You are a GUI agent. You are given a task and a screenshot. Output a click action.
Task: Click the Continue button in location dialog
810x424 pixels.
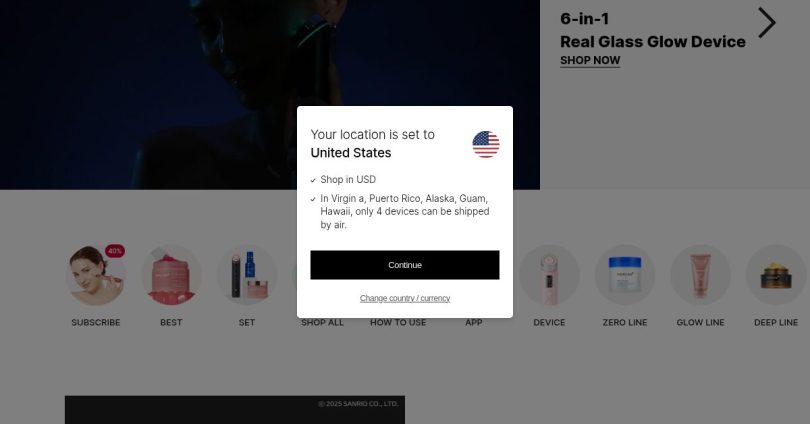pos(404,265)
